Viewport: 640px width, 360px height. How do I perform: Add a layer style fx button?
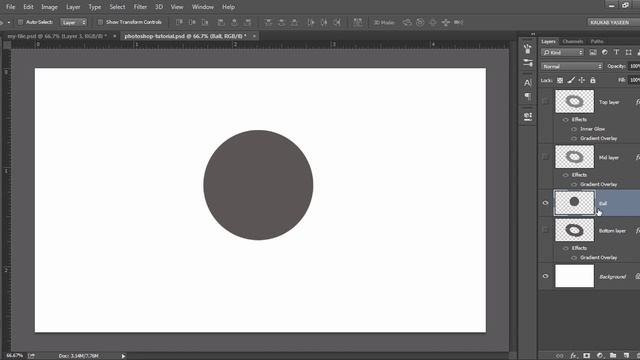click(x=573, y=356)
